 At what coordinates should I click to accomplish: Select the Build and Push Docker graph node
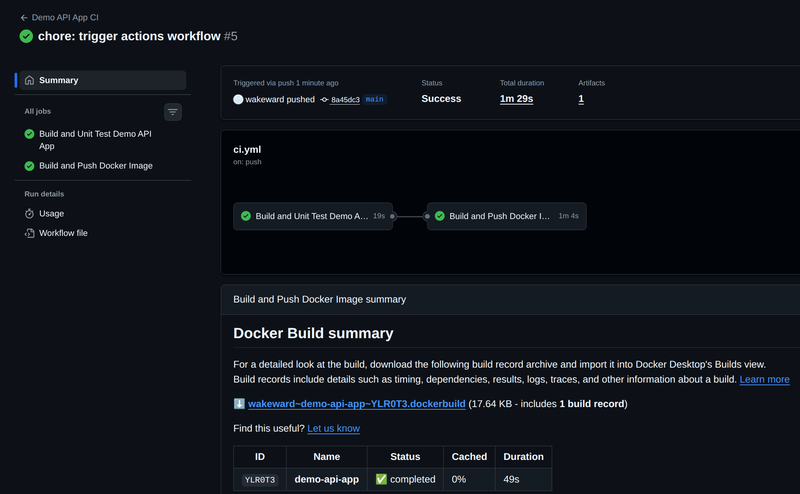tap(506, 215)
